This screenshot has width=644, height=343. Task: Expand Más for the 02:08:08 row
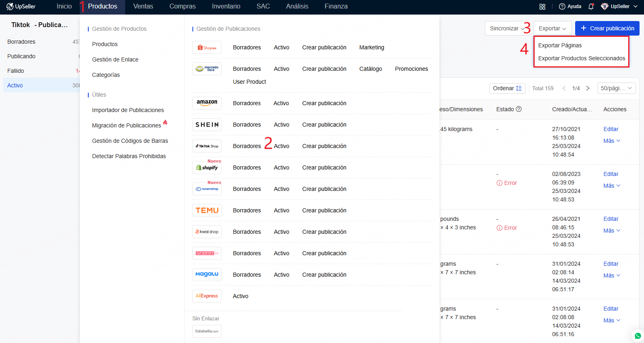[x=612, y=320]
